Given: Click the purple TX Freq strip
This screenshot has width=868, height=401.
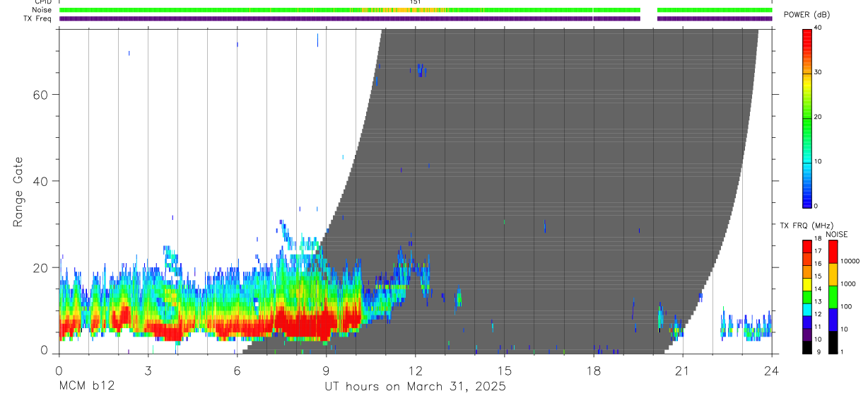Looking at the screenshot, I should (x=416, y=18).
